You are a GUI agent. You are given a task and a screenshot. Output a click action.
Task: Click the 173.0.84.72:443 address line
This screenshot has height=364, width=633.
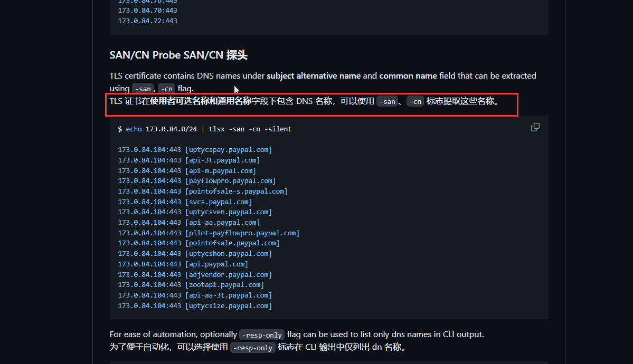tap(147, 21)
